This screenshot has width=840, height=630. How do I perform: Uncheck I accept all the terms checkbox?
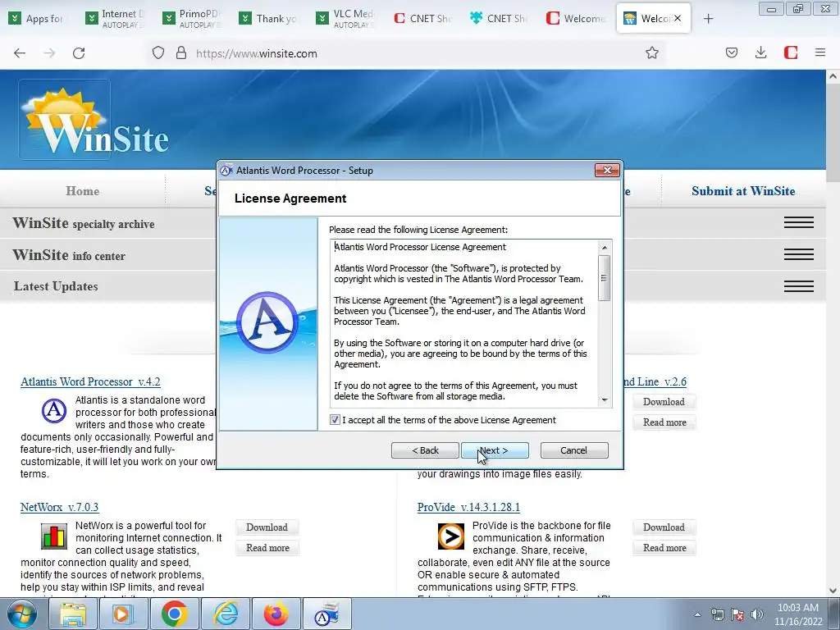click(335, 420)
